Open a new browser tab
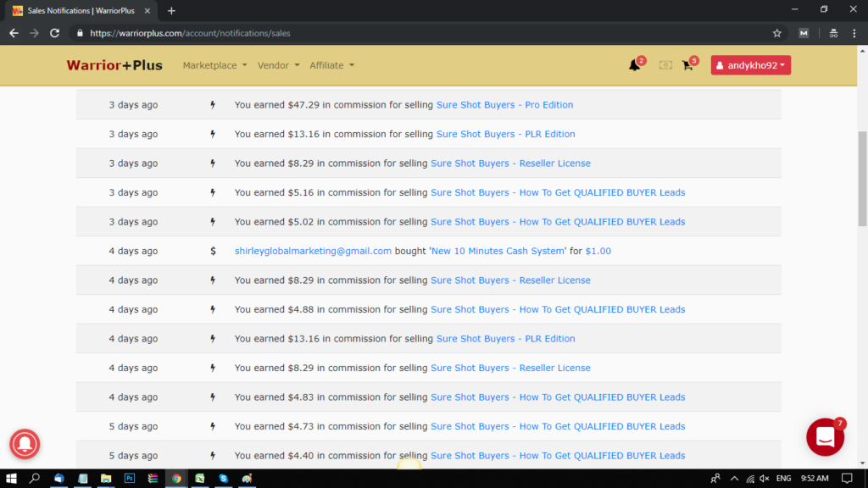 point(171,10)
